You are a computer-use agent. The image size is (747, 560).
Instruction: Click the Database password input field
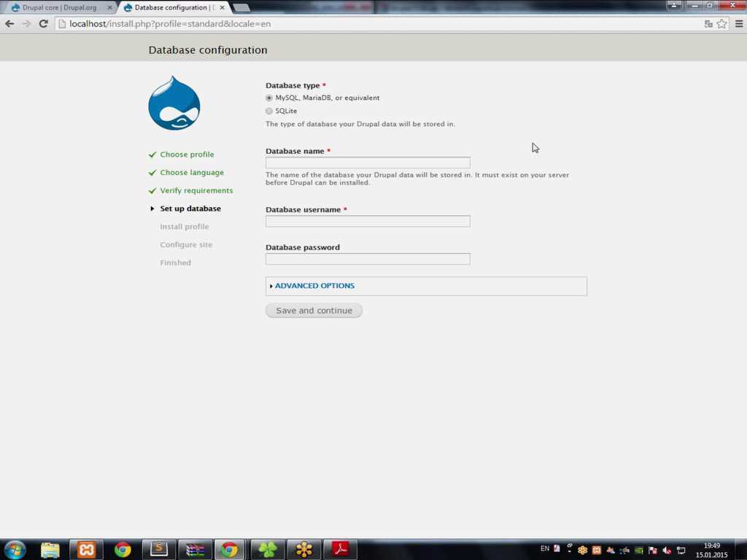tap(368, 259)
